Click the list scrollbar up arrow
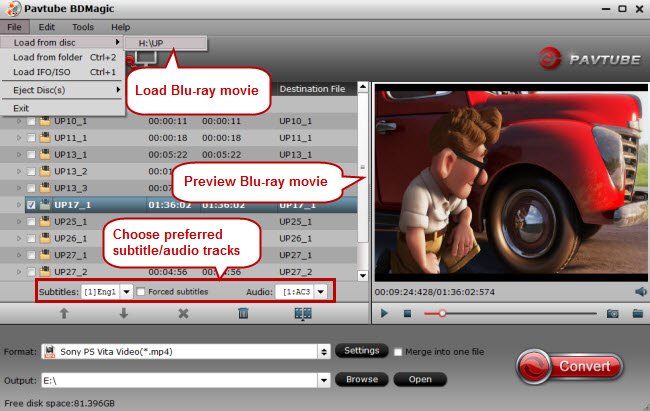The image size is (650, 411). point(363,87)
